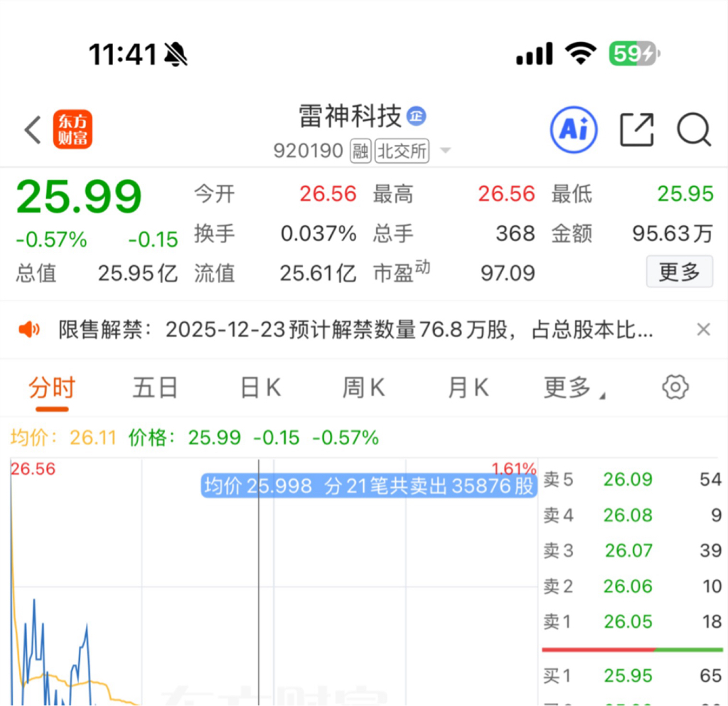This screenshot has height=706, width=728.
Task: Tap the 换手 value 0.037%
Action: pos(318,233)
